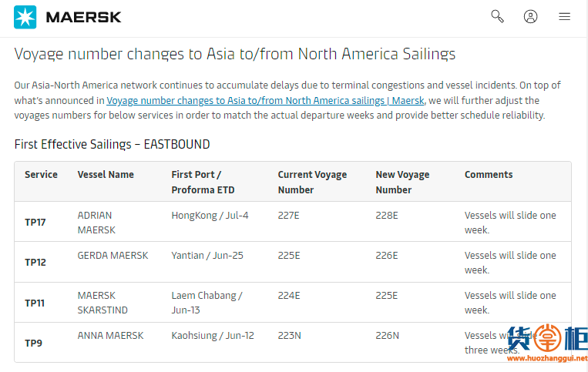The height and width of the screenshot is (372, 588).
Task: Select the Service column header
Action: click(42, 175)
